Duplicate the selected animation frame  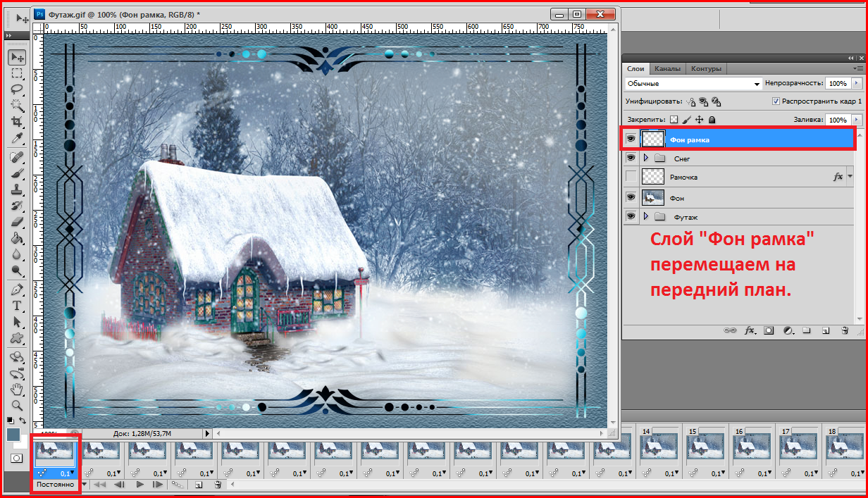click(199, 485)
